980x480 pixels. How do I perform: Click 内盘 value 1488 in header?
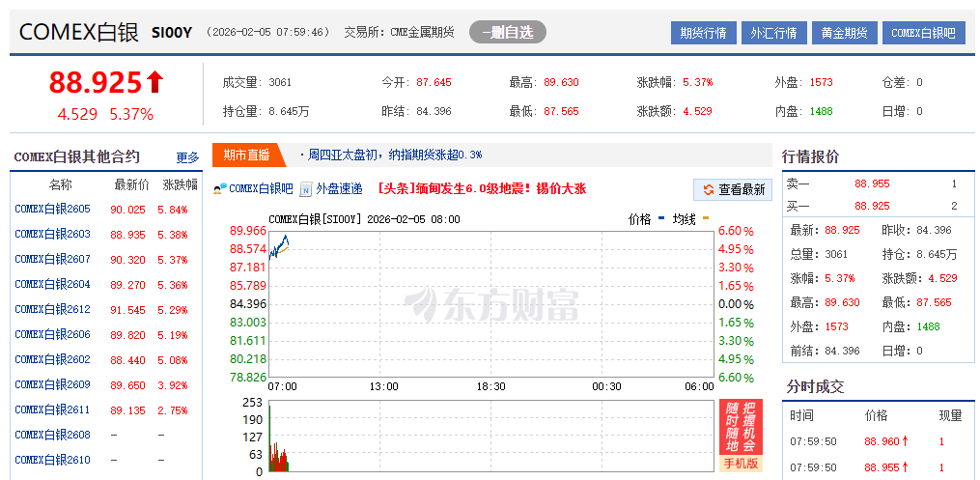(822, 111)
